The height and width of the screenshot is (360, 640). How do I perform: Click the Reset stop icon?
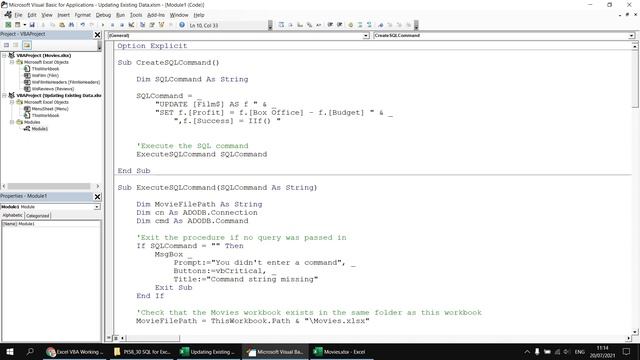point(122,25)
